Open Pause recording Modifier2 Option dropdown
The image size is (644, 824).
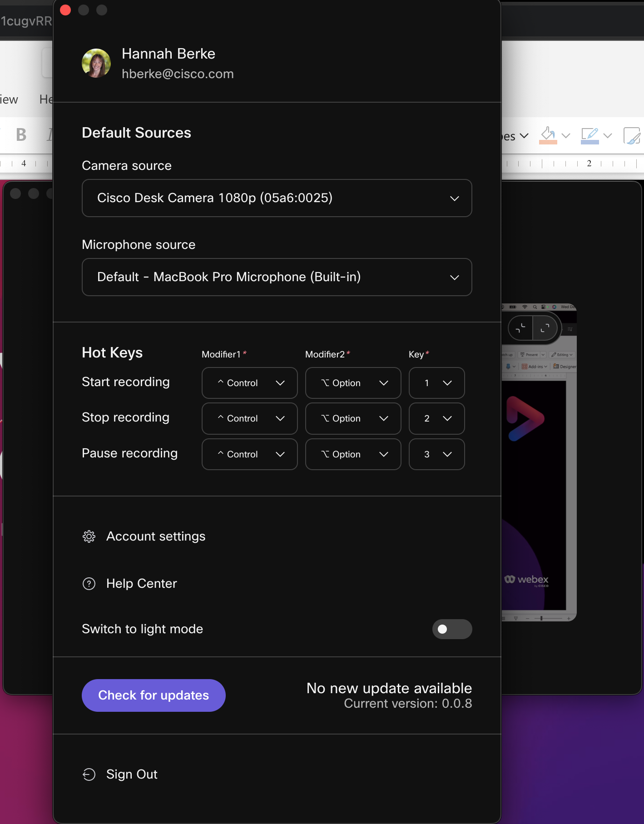click(353, 454)
